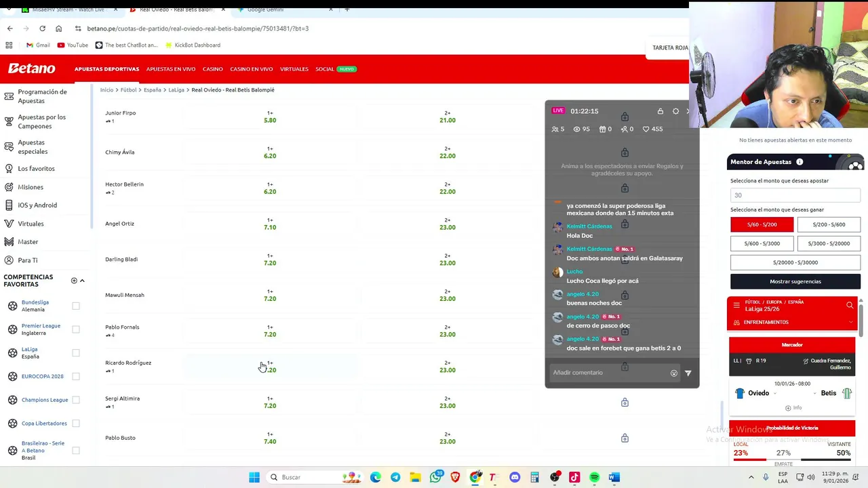Expand the match Info section
Screen dimensions: 868x488
pos(792,407)
